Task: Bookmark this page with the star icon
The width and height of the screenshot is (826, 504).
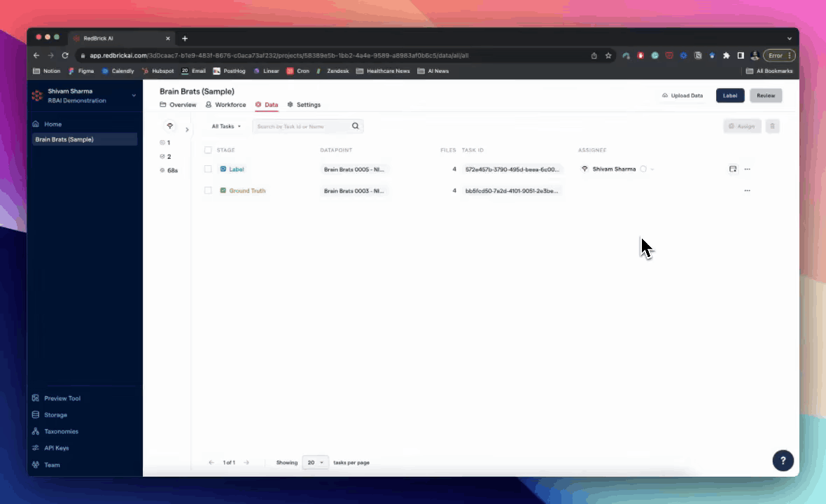Action: tap(608, 55)
